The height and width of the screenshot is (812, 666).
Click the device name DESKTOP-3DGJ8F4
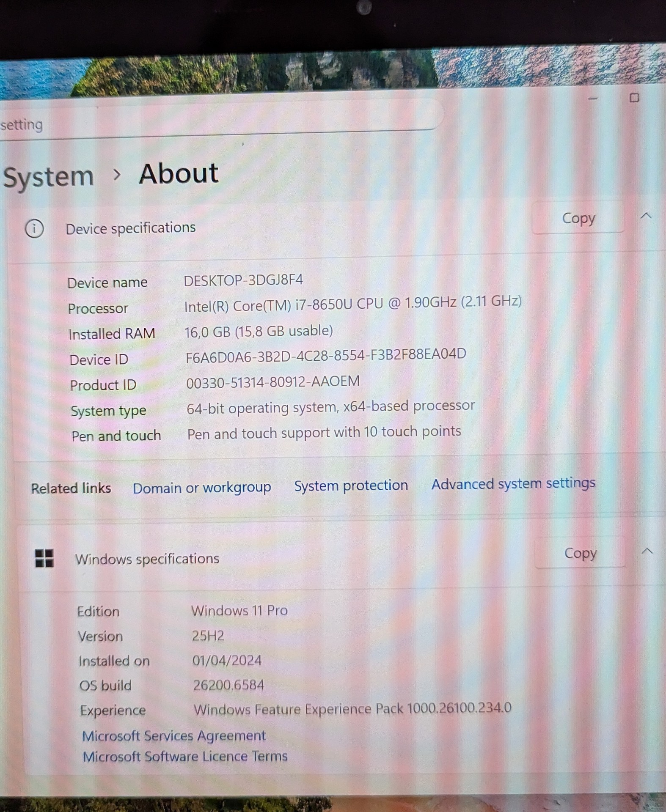point(243,280)
